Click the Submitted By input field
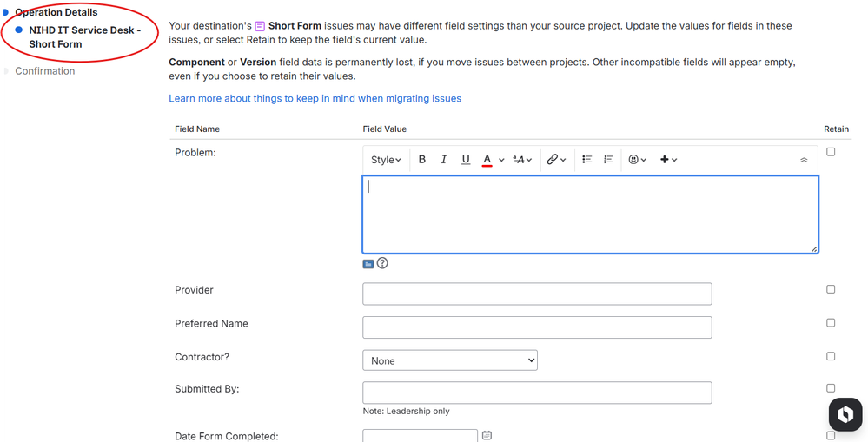 (x=537, y=393)
